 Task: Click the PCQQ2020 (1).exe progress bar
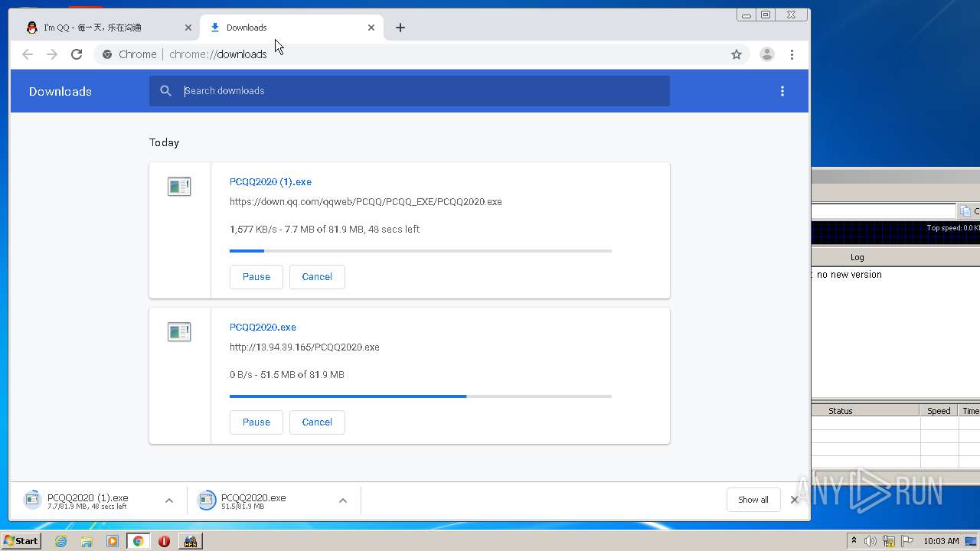(420, 251)
